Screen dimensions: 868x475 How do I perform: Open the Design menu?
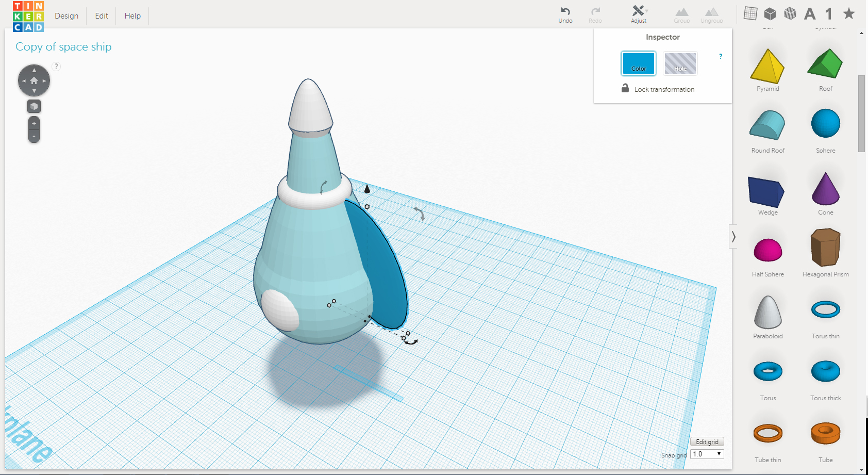point(66,16)
